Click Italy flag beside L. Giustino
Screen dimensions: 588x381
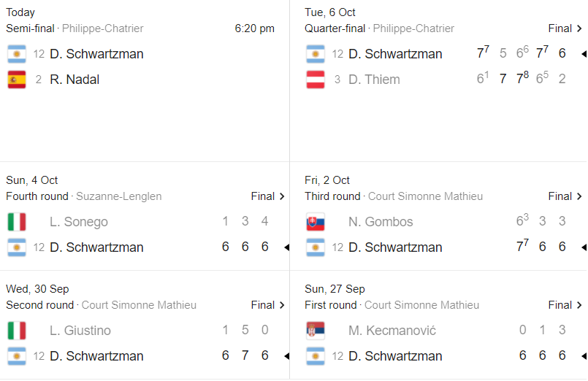(17, 331)
